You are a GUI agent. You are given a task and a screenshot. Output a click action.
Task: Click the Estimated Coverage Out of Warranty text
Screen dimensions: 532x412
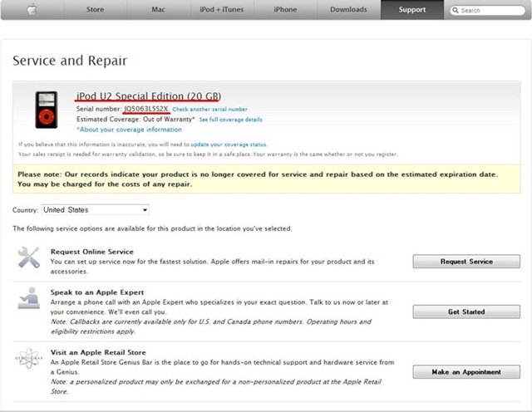click(135, 120)
